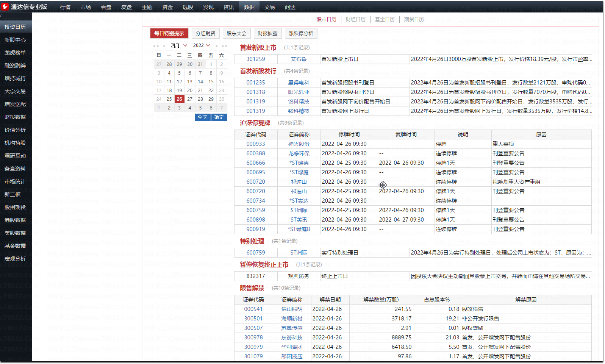This screenshot has height=364, width=605.
Task: Go to previous year with << arrow
Action: 156,45
